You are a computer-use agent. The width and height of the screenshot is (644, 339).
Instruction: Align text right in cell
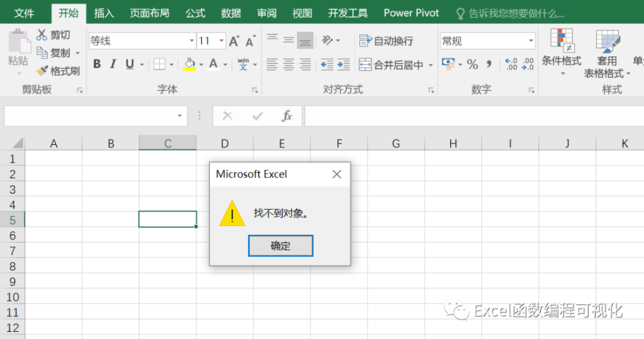pos(305,64)
